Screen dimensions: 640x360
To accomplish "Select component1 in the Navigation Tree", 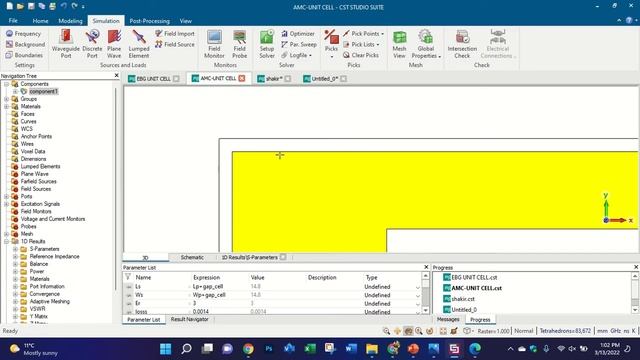I will 44,91.
